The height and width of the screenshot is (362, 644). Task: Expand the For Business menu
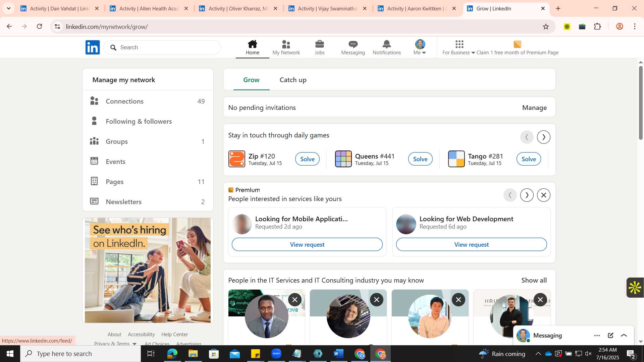pos(459,47)
